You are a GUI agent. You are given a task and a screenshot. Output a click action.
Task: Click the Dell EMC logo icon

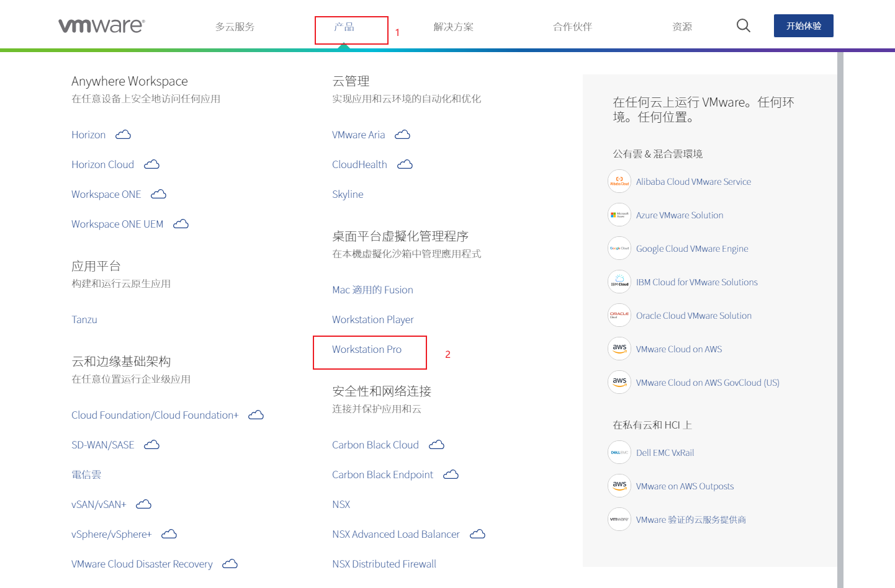619,452
